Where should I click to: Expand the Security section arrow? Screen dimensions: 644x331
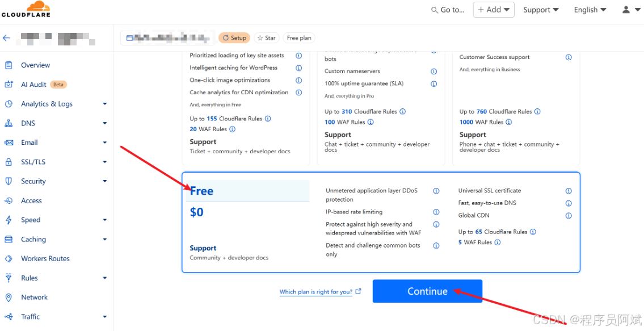[105, 181]
